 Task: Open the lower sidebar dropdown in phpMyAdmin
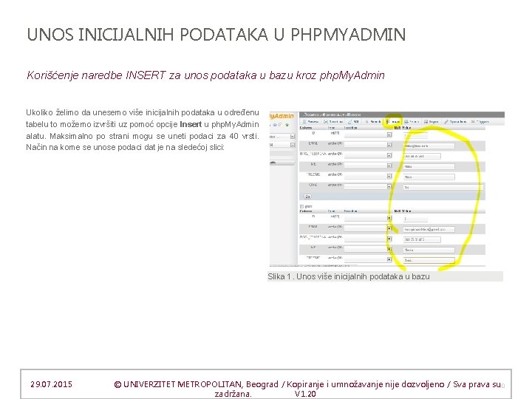coord(282,145)
